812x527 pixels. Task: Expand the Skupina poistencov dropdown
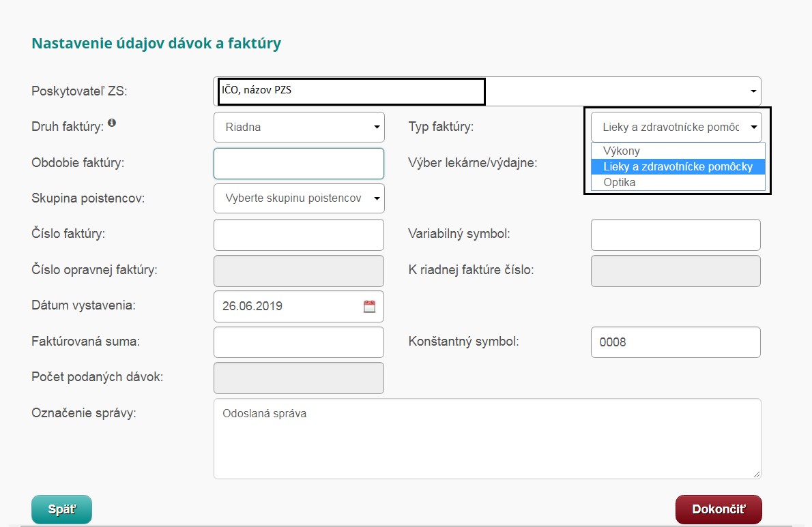tap(299, 198)
